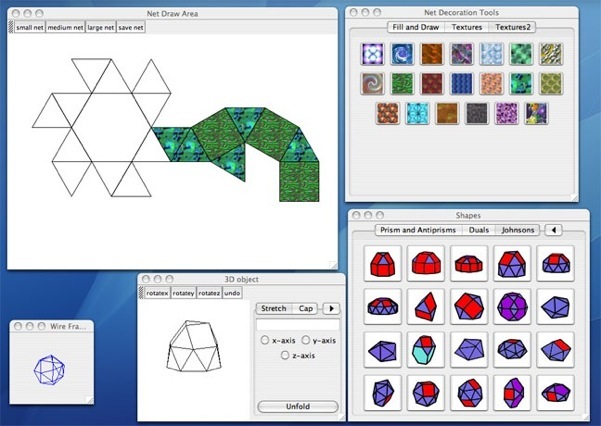The height and width of the screenshot is (426, 601).
Task: Click undo in 3D object toolbar
Action: coord(232,293)
